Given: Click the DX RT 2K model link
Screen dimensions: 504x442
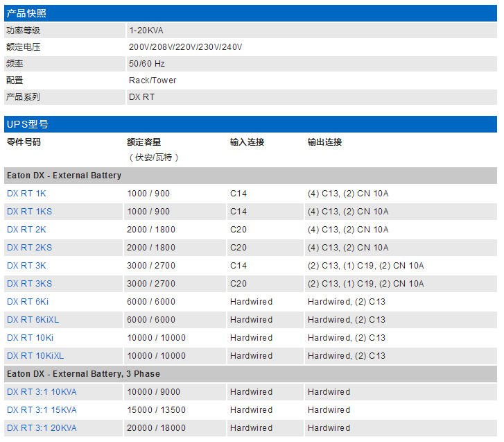Looking at the screenshot, I should tap(26, 230).
